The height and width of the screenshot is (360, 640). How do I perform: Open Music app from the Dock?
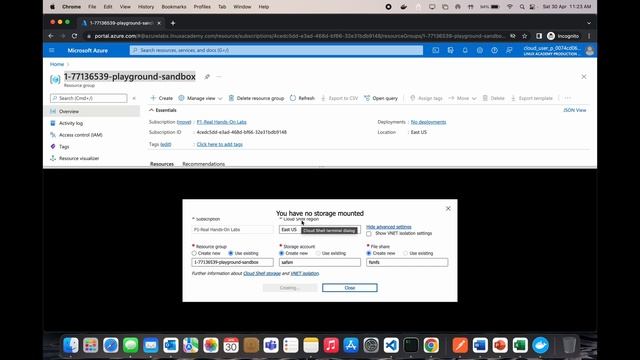coord(331,345)
